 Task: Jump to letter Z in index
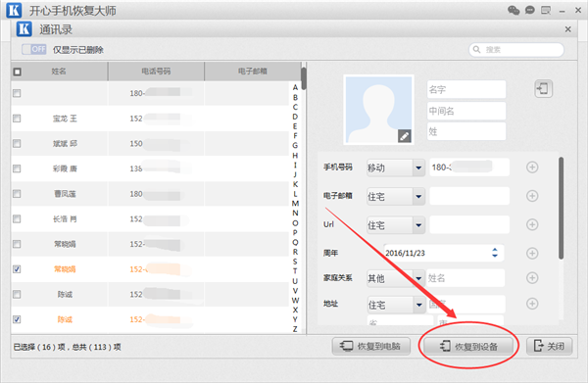click(295, 329)
